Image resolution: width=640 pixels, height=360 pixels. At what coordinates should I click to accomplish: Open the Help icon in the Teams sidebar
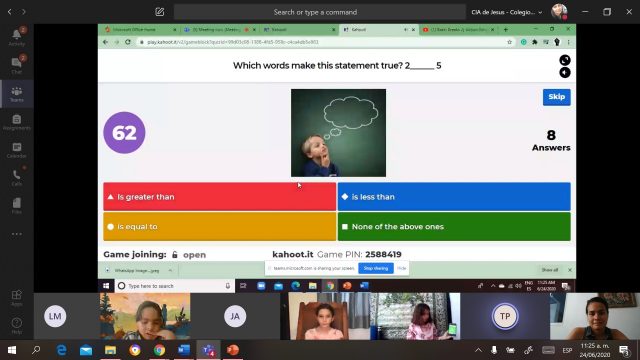point(17,325)
